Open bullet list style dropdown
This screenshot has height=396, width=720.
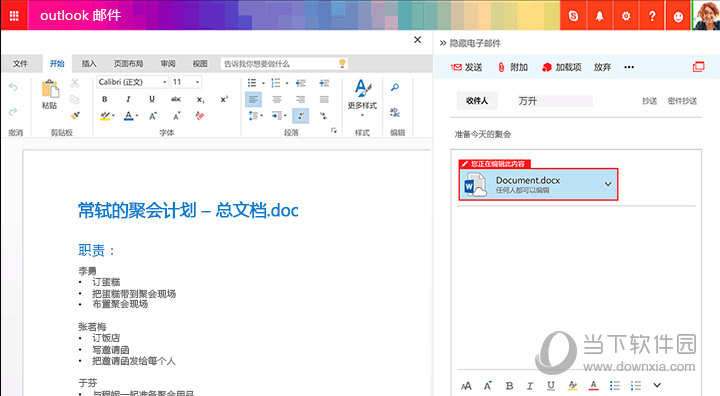[263, 83]
